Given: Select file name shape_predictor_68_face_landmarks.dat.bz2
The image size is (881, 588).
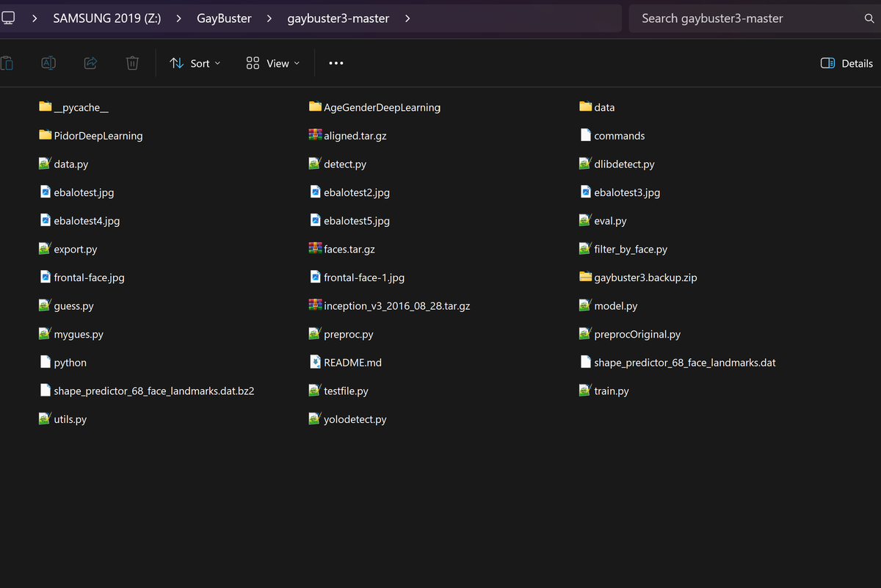Looking at the screenshot, I should [154, 391].
